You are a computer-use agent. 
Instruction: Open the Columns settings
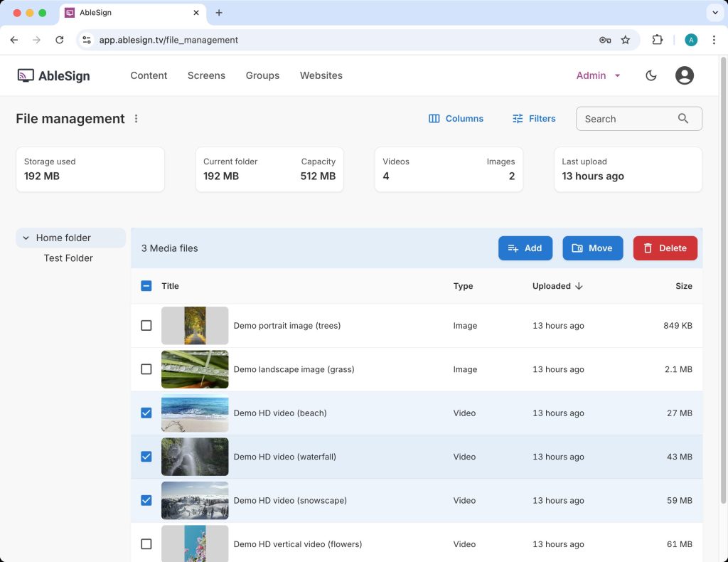pyautogui.click(x=456, y=118)
